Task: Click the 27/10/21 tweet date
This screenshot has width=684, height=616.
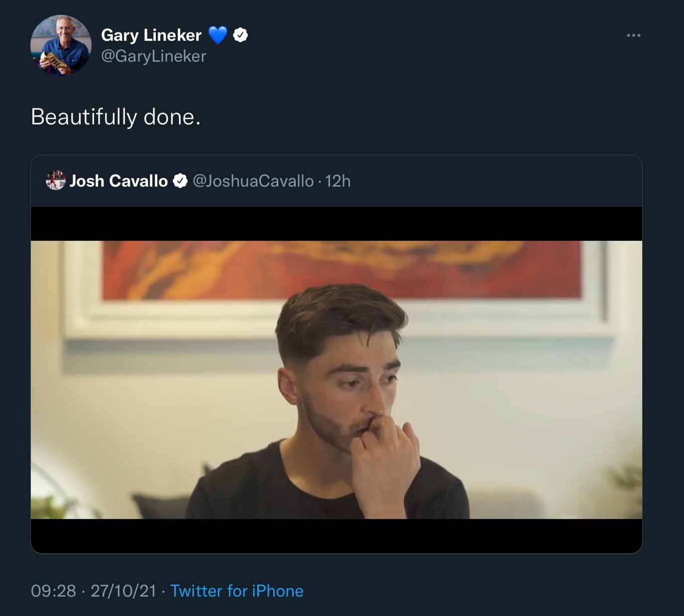Action: pos(123,591)
